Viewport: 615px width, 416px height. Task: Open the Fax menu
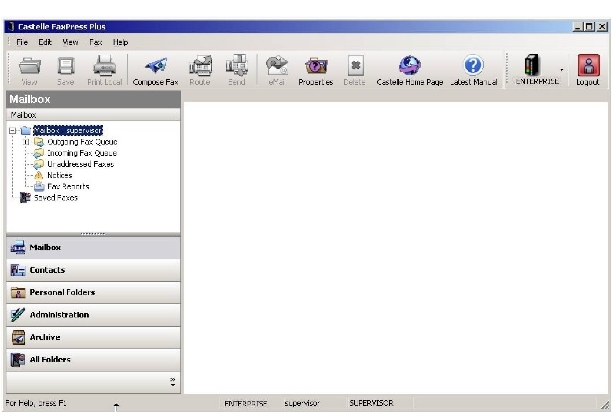click(96, 42)
